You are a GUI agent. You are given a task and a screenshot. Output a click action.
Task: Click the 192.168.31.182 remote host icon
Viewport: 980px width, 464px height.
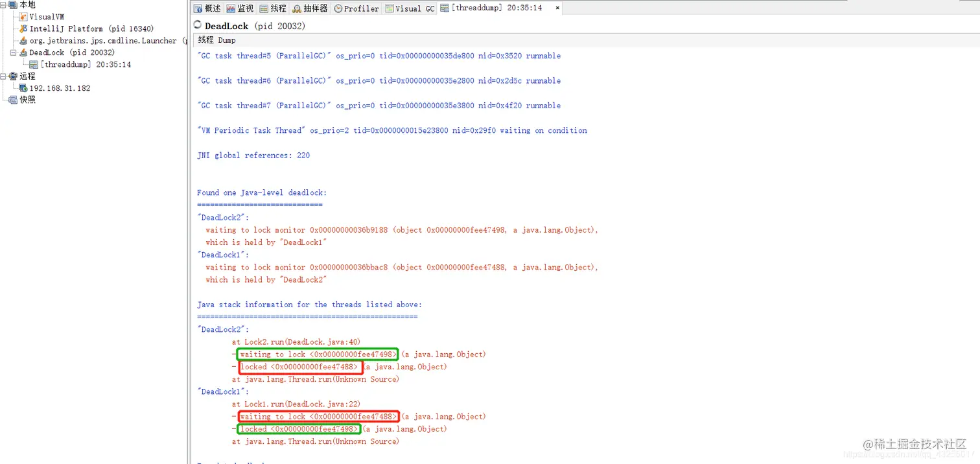[x=23, y=88]
